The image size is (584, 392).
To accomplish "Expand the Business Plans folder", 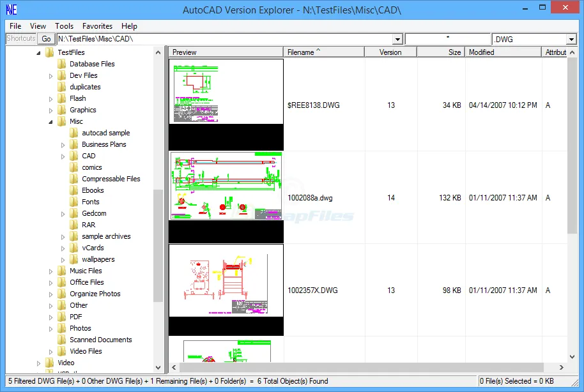I will [x=63, y=145].
